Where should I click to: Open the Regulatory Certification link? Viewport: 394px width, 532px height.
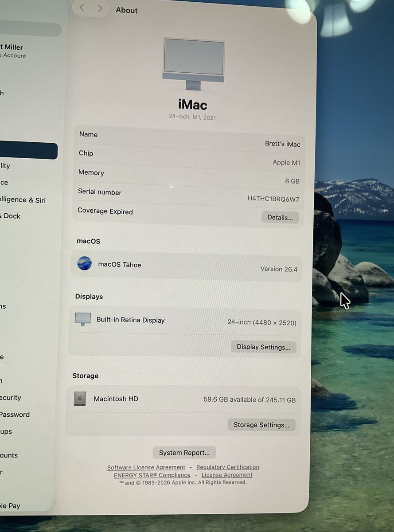click(x=227, y=467)
